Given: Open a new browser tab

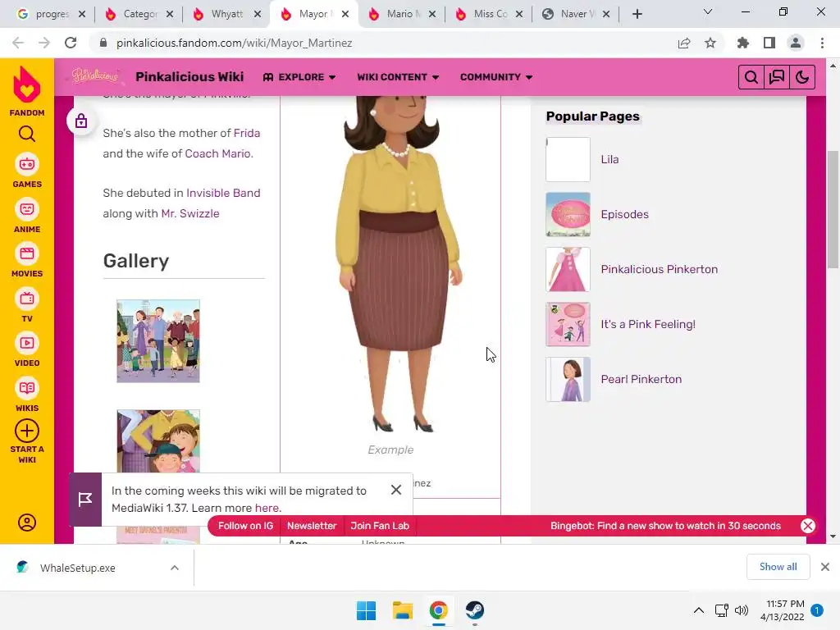Looking at the screenshot, I should click(x=637, y=14).
